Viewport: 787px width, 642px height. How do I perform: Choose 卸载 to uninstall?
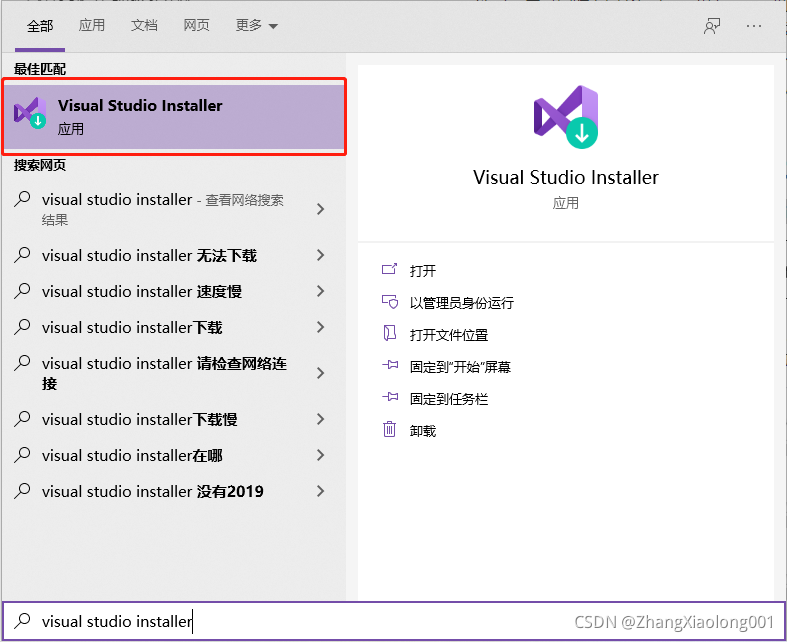423,431
